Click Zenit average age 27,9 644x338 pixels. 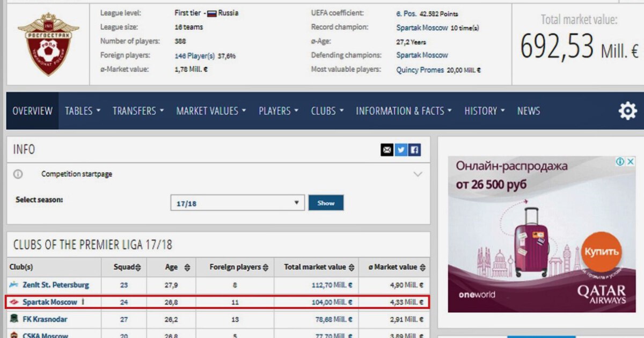[x=172, y=285]
